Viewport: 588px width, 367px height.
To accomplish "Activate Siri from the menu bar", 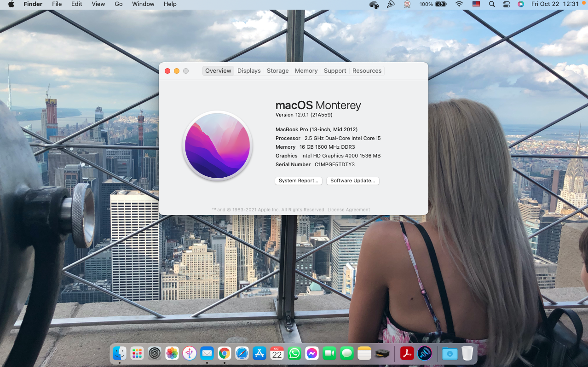I will [x=520, y=4].
